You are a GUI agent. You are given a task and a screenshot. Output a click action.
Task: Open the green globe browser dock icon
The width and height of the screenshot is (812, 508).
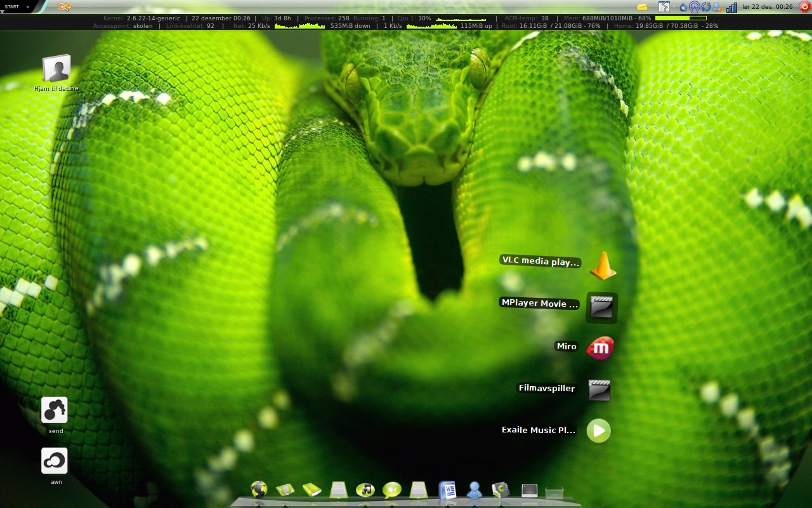(x=259, y=489)
